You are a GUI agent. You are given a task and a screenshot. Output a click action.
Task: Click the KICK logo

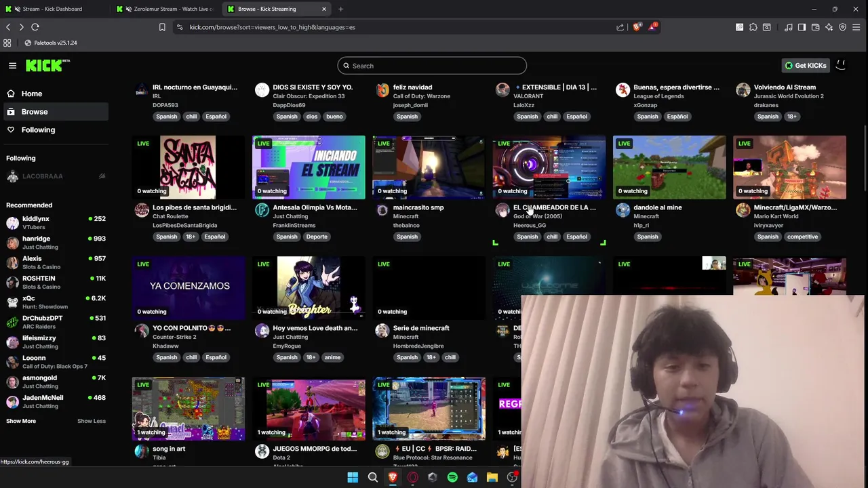[x=47, y=65]
